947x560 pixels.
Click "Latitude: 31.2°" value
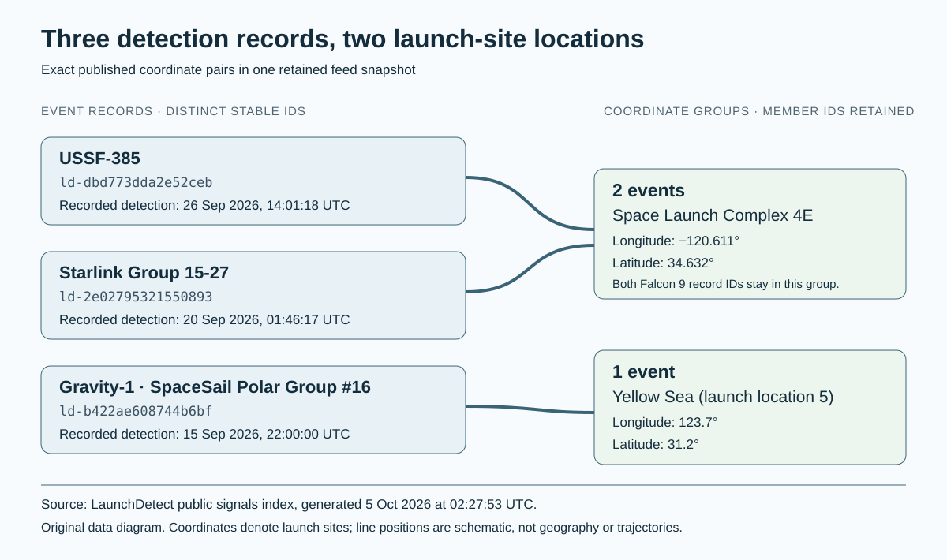click(x=656, y=444)
